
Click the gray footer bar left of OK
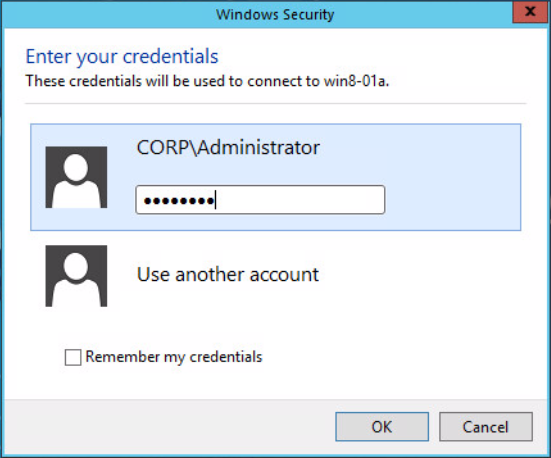(169, 427)
